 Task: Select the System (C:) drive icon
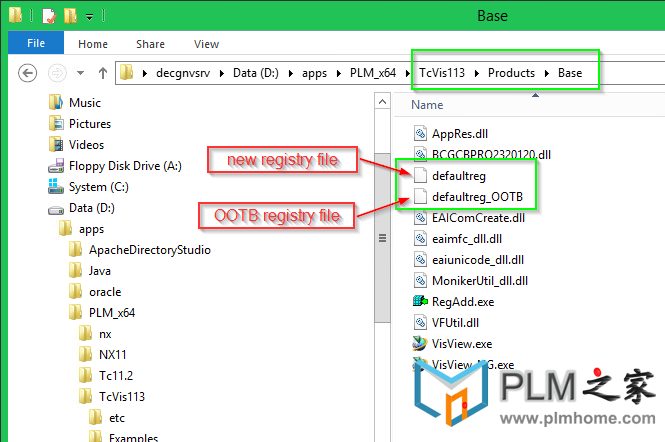click(56, 186)
